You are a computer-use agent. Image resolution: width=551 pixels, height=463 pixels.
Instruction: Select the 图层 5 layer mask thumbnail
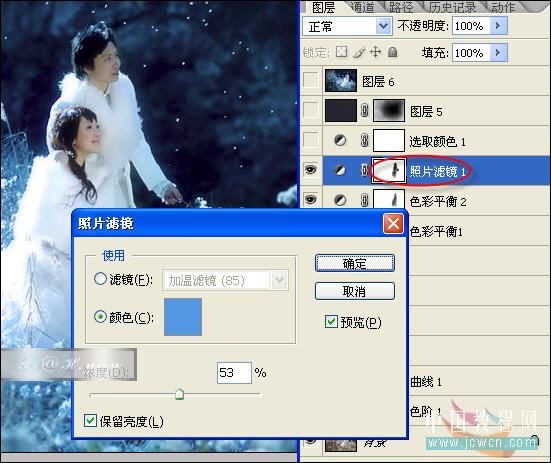[x=389, y=110]
